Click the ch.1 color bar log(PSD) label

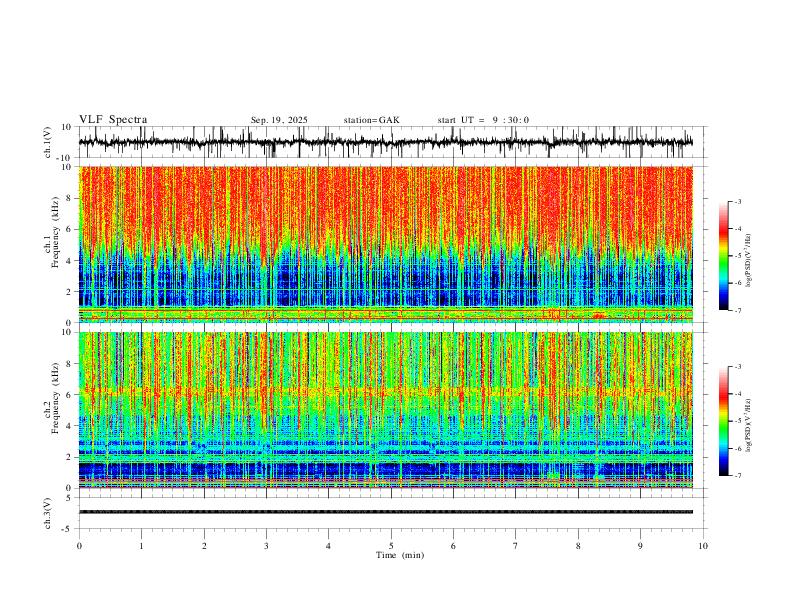[x=749, y=260]
